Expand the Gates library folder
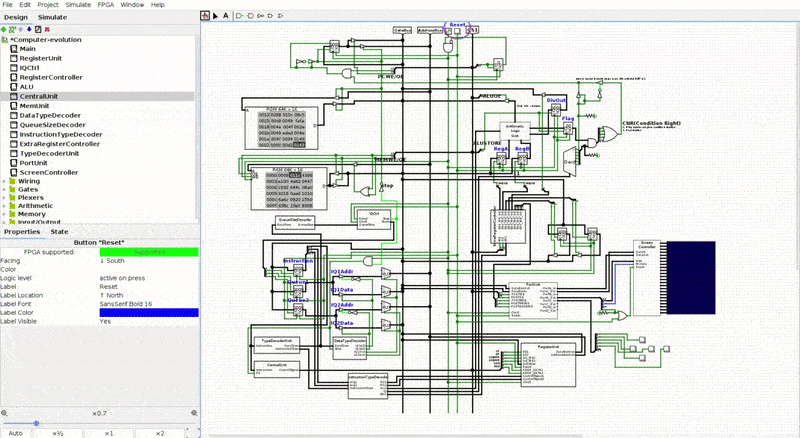Screen dimensions: 800x438 click(x=4, y=189)
